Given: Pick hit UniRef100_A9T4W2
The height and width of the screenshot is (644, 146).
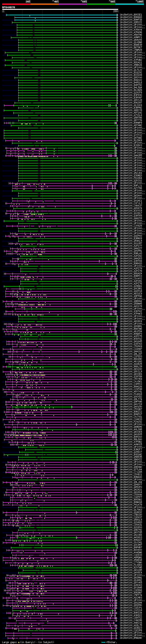Looking at the screenshot, I should [x=131, y=125].
